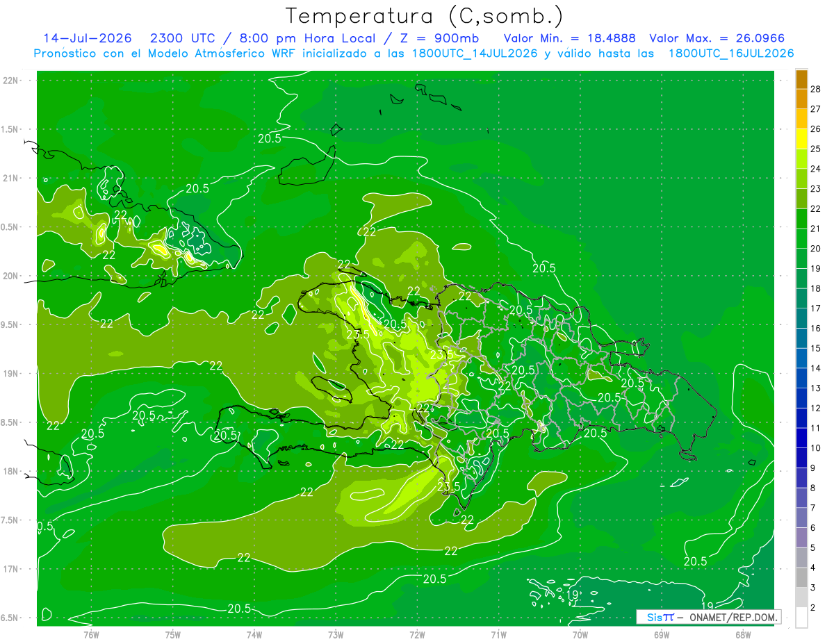Click "Valor Min. = 18.4888" value
The height and width of the screenshot is (644, 834).
coord(569,38)
